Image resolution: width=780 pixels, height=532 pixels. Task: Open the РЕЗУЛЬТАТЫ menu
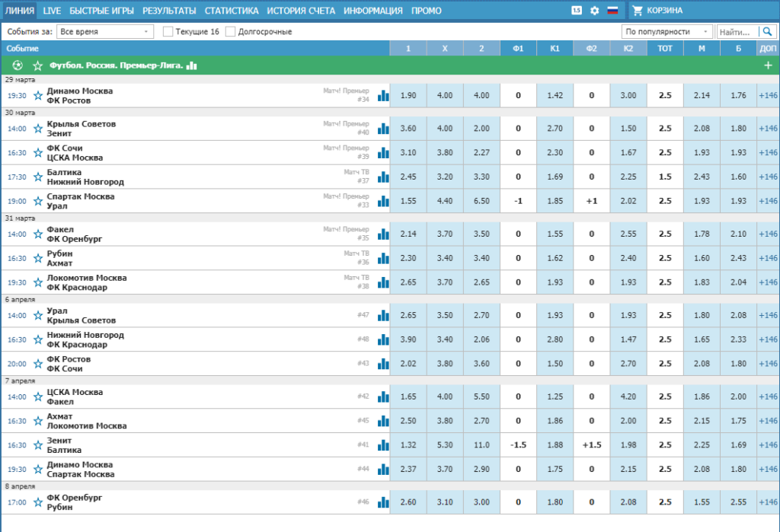[169, 11]
